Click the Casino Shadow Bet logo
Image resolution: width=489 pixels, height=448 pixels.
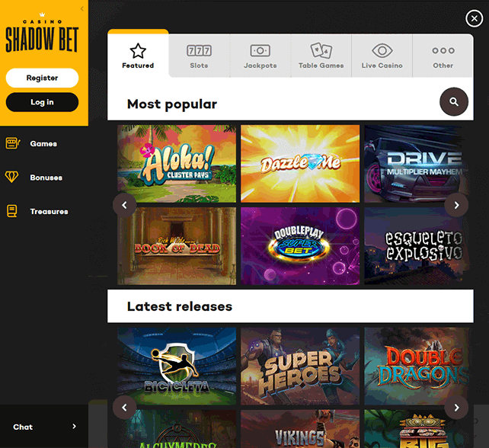(42, 34)
